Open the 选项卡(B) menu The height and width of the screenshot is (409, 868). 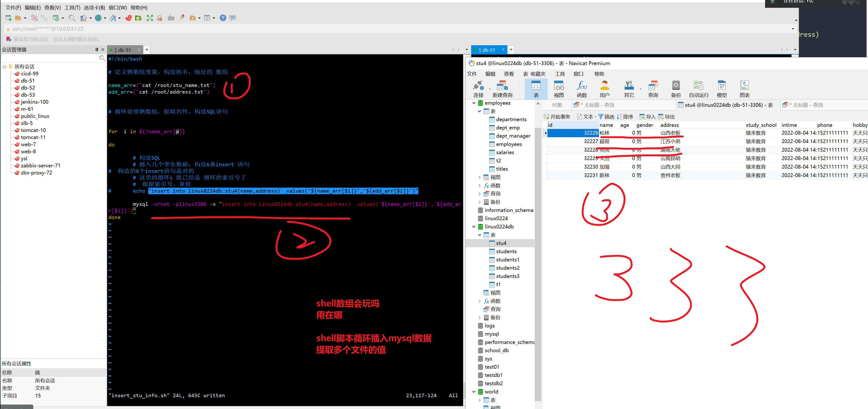pos(94,7)
